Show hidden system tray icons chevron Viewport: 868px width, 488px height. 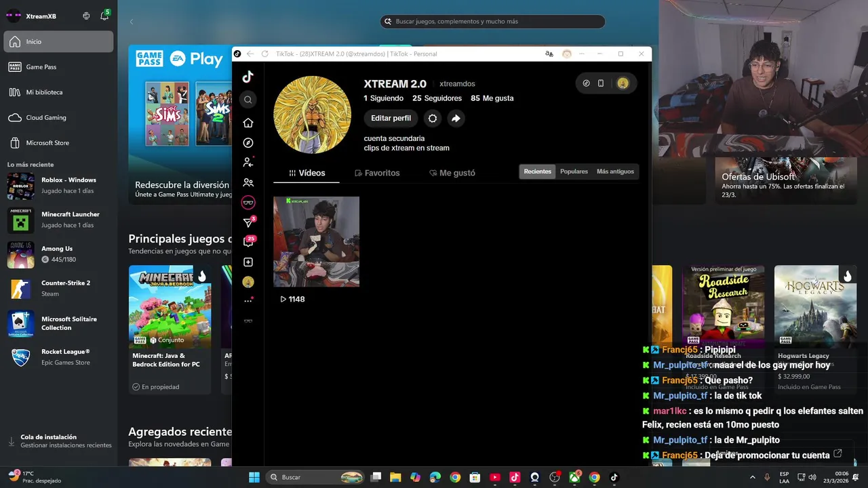[752, 477]
